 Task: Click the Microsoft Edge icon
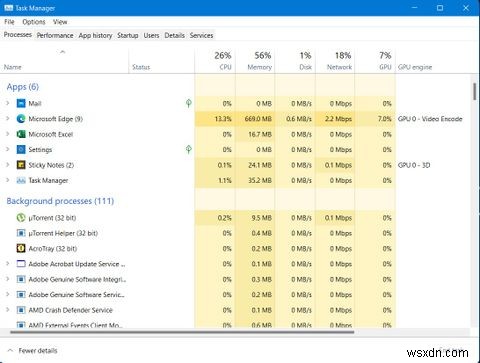coord(21,119)
